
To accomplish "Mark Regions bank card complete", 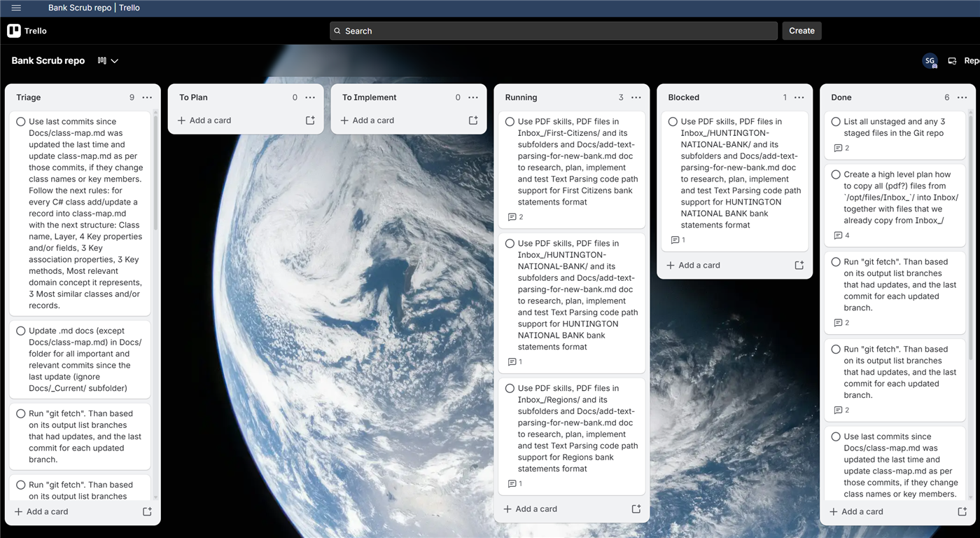I will (510, 389).
